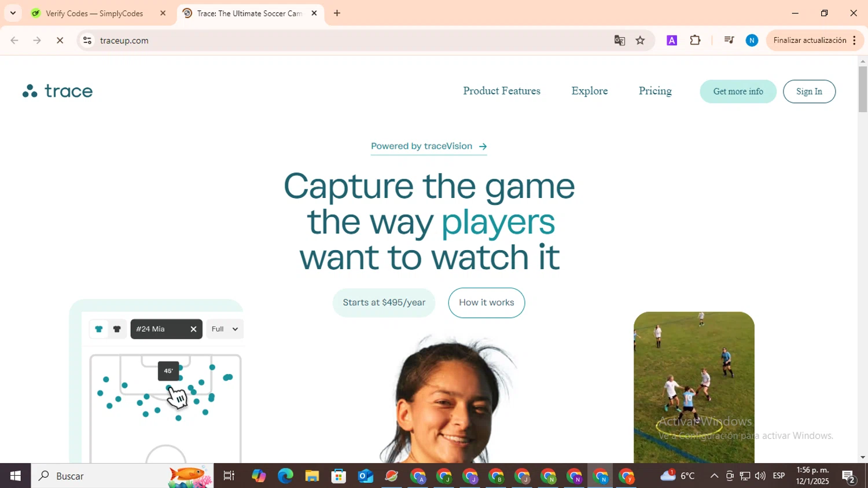
Task: Open the Windows Start menu
Action: tap(15, 476)
